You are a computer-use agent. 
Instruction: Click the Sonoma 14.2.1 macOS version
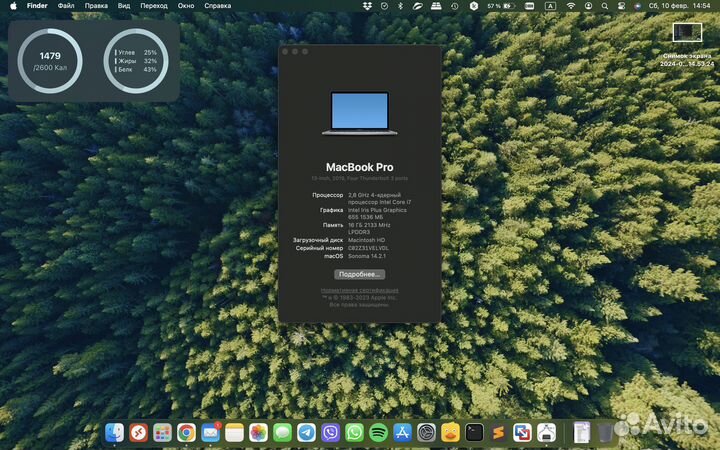pos(367,256)
